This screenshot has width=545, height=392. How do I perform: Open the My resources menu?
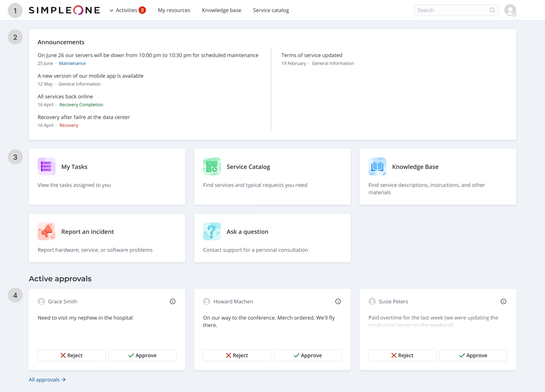click(x=174, y=10)
